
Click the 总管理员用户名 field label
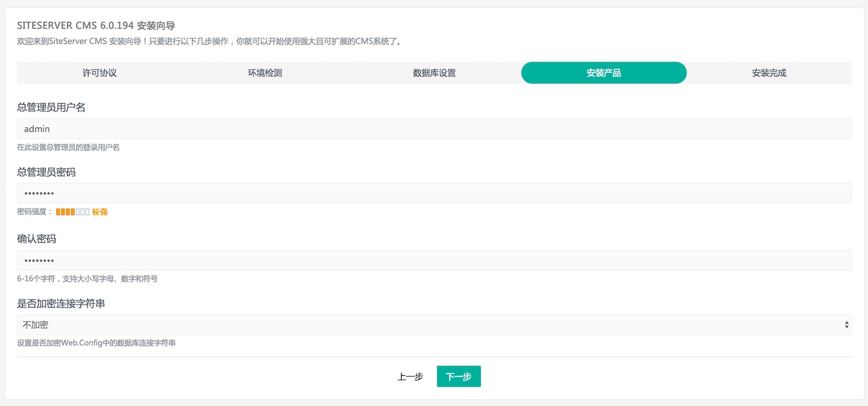click(52, 107)
